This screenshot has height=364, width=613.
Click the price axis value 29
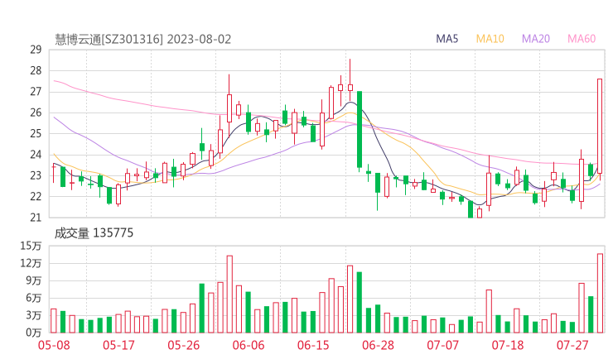36,50
